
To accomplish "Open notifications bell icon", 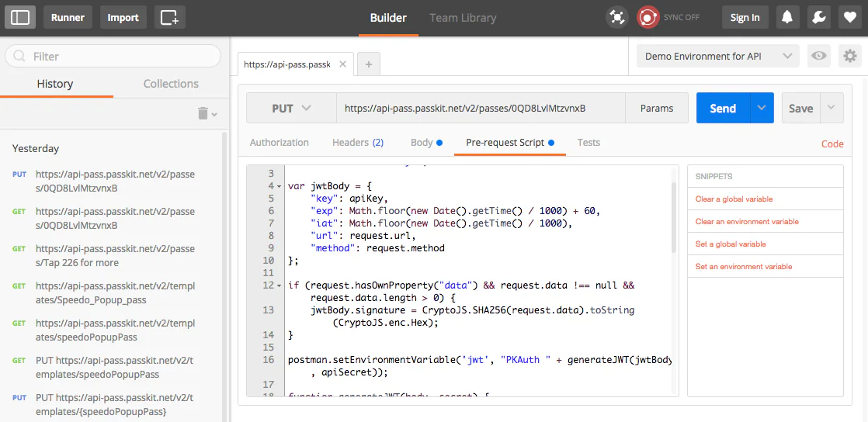I will 786,17.
